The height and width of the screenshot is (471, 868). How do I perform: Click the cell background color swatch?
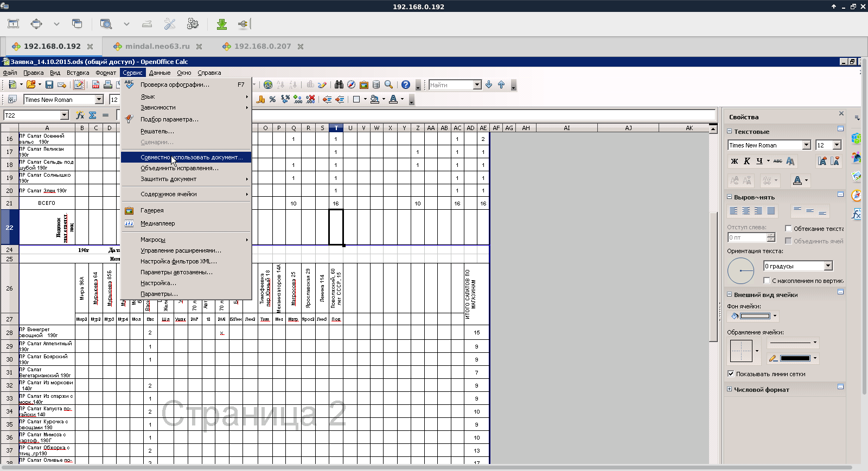[x=755, y=316]
